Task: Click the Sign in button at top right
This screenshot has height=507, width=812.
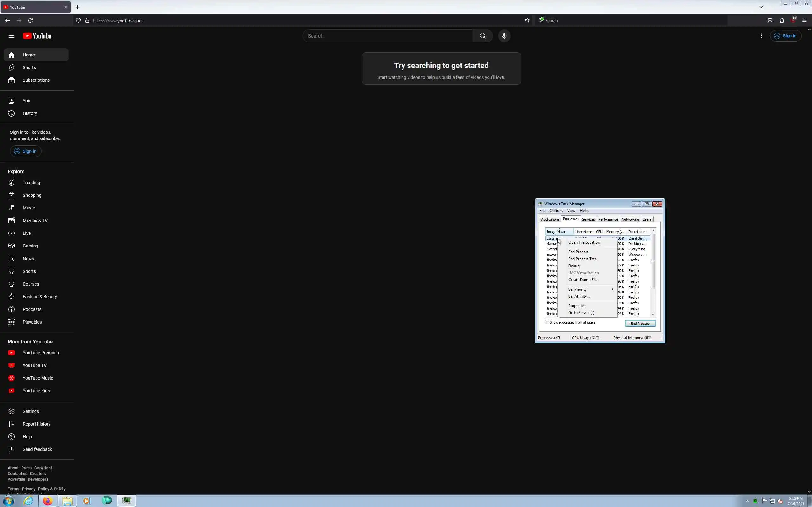Action: [785, 36]
